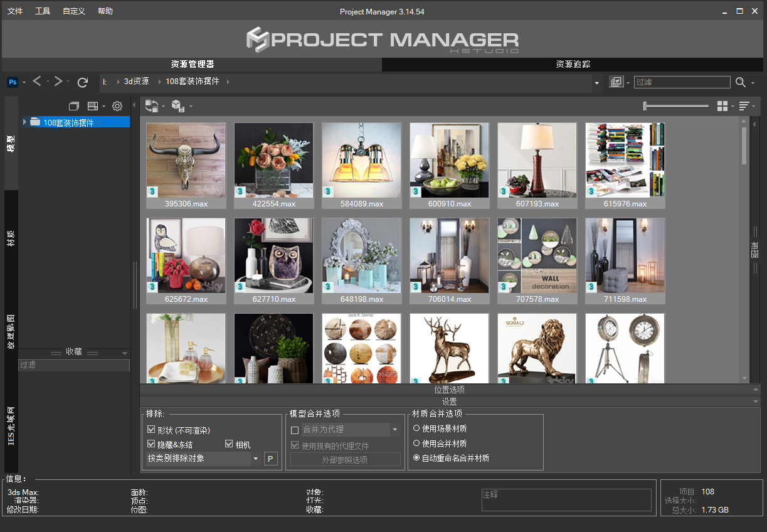Screen dimensions: 767x532
Task: Click the collapse all folders icon
Action: [74, 106]
